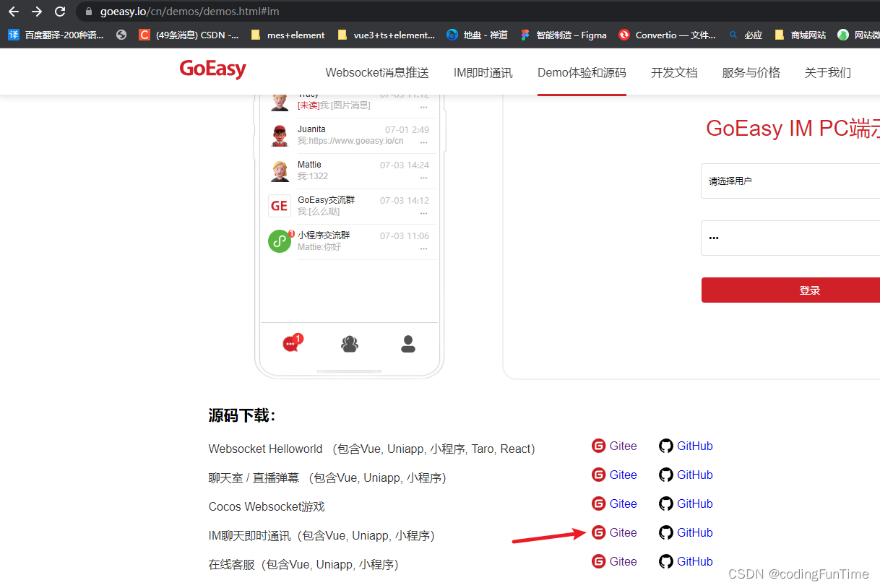Open the IM即时通讯 menu item
This screenshot has height=588, width=880.
coord(483,72)
